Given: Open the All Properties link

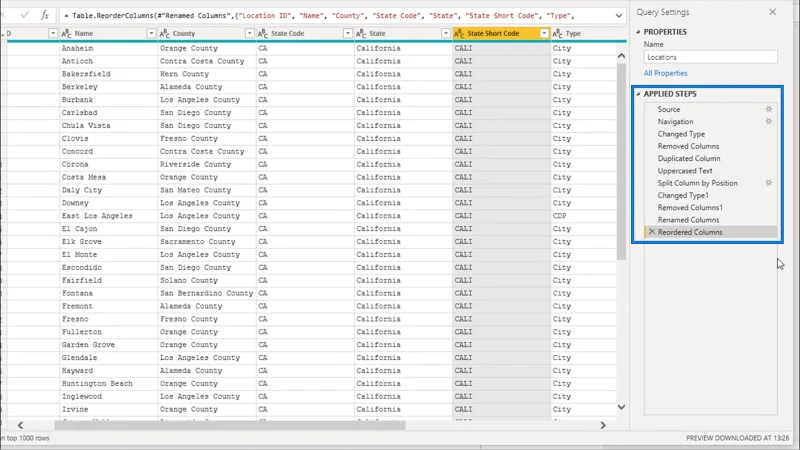Looking at the screenshot, I should pos(665,73).
